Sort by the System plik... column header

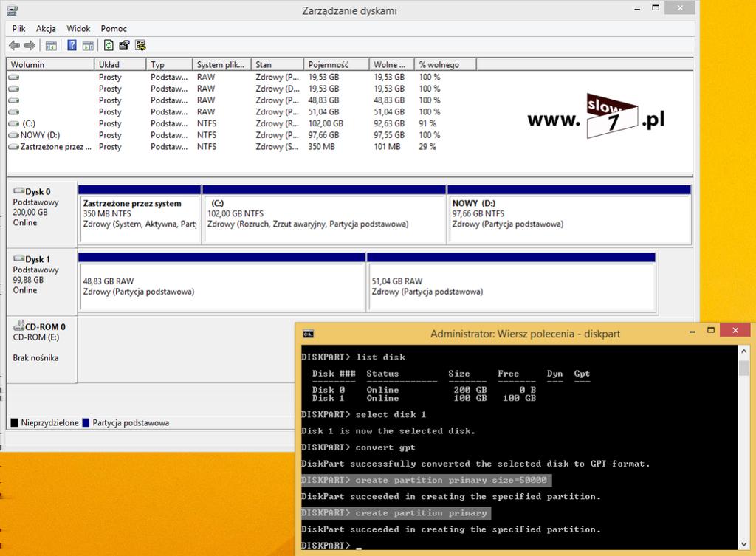221,65
